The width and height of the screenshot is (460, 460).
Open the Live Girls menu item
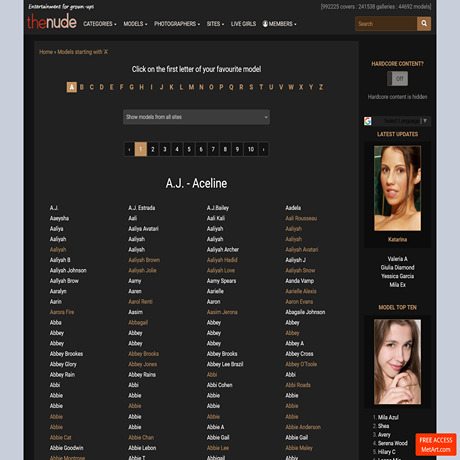(243, 24)
